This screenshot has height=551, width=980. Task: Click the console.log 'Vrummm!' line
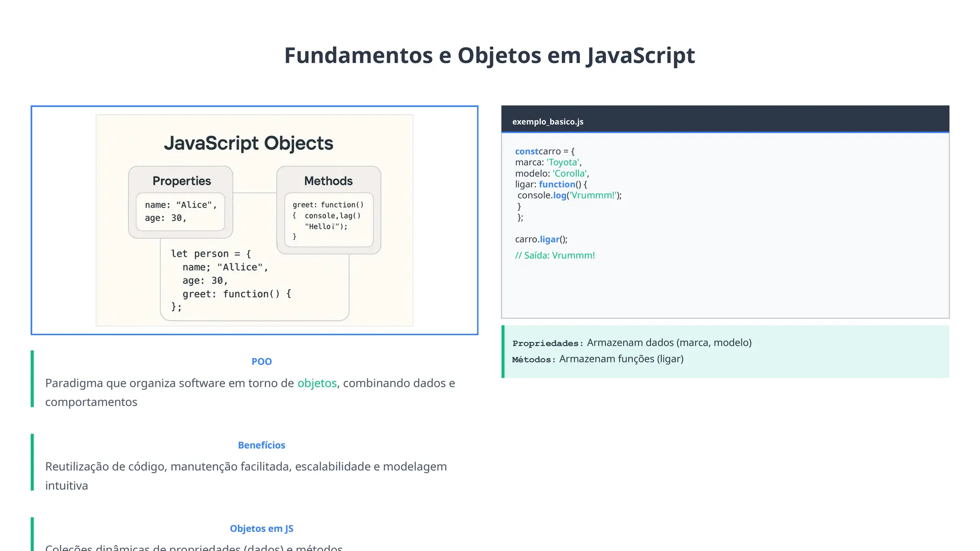pyautogui.click(x=569, y=195)
